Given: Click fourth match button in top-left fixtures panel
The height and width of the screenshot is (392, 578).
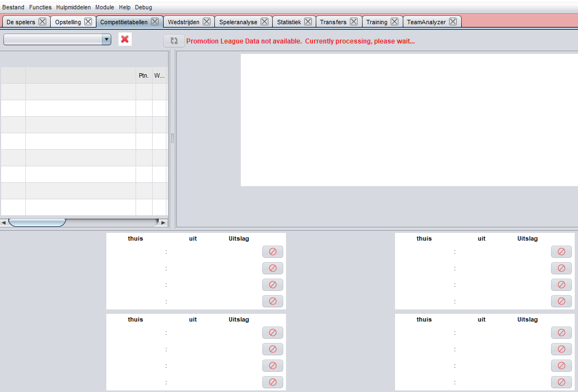Looking at the screenshot, I should 273,301.
